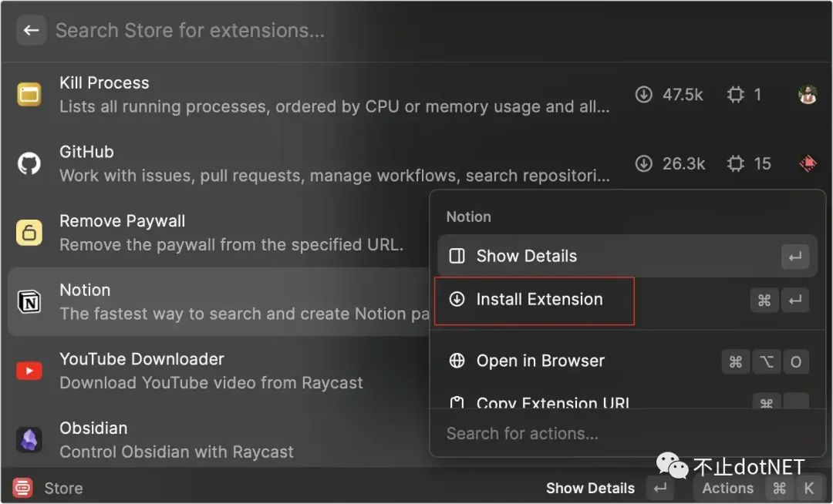Focus the Search for actions field
Image resolution: width=833 pixels, height=504 pixels.
522,433
